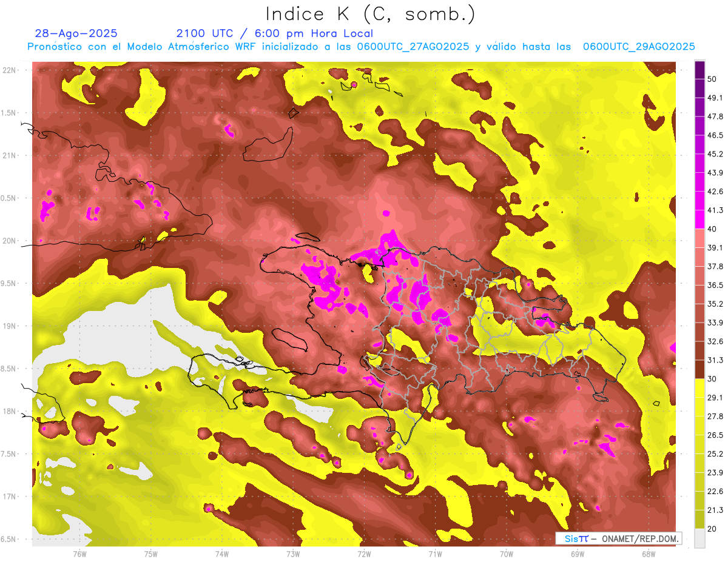Click the legend value "41.3"
The height and width of the screenshot is (562, 728).
(x=715, y=210)
